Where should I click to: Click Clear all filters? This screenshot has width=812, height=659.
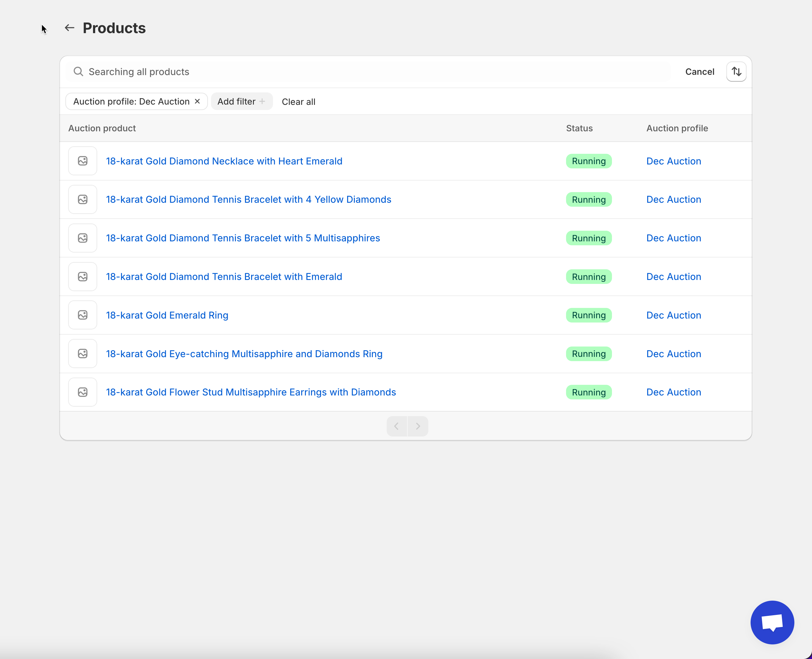coord(298,102)
